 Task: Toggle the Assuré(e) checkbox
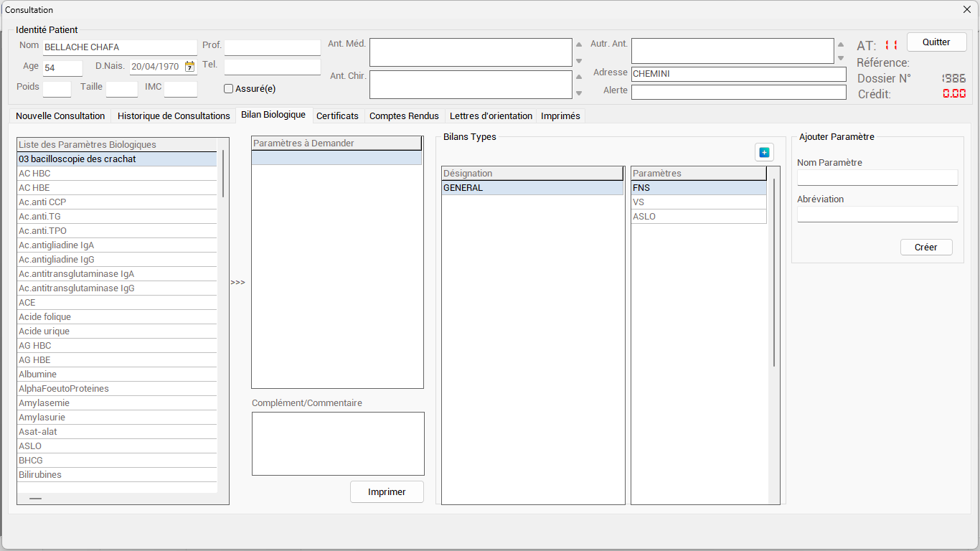pyautogui.click(x=228, y=89)
